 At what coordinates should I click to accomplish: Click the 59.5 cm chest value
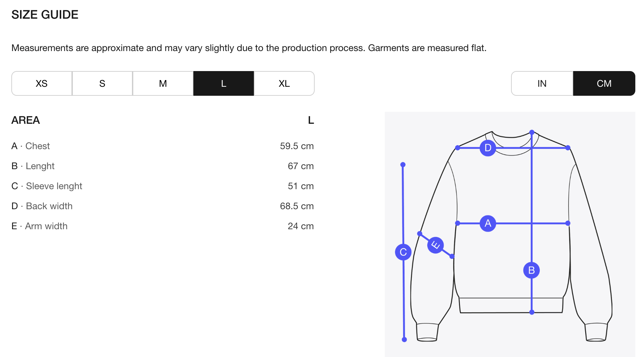297,146
